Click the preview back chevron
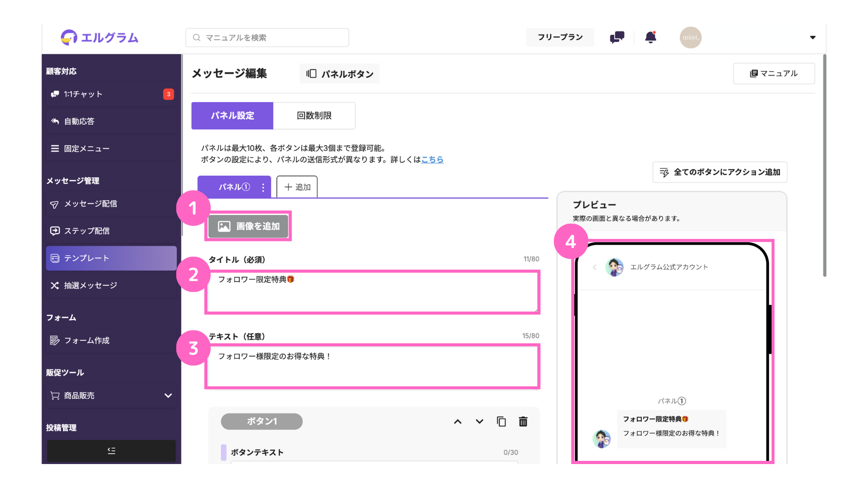The width and height of the screenshot is (868, 488). click(594, 267)
